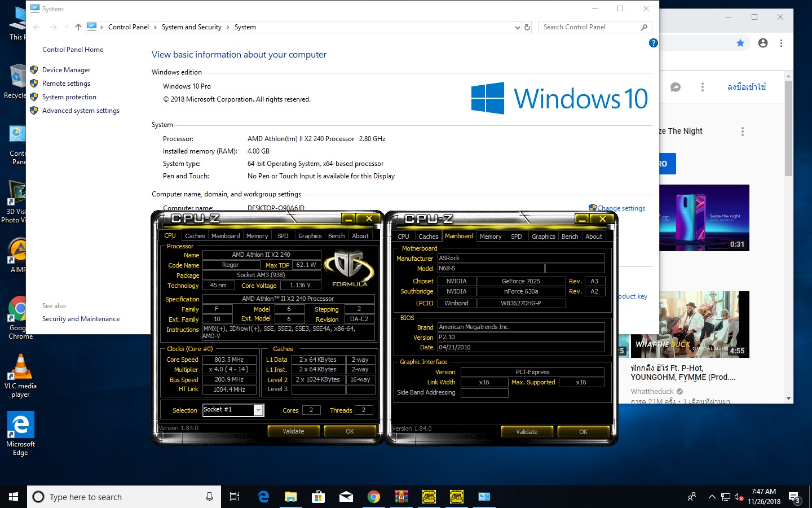Open File Explorer from the taskbar
The width and height of the screenshot is (812, 508).
pos(290,497)
